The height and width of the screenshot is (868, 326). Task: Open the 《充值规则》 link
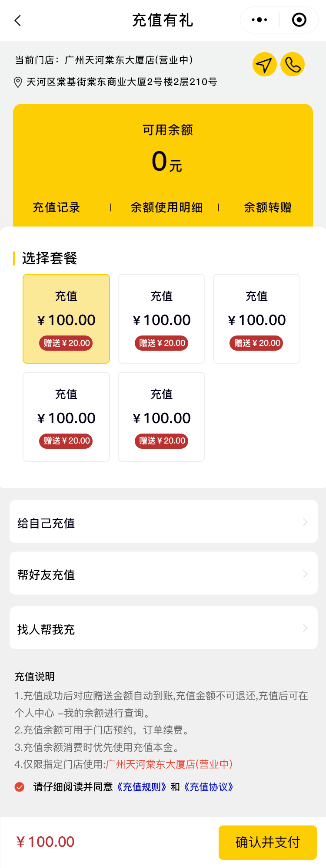142,787
